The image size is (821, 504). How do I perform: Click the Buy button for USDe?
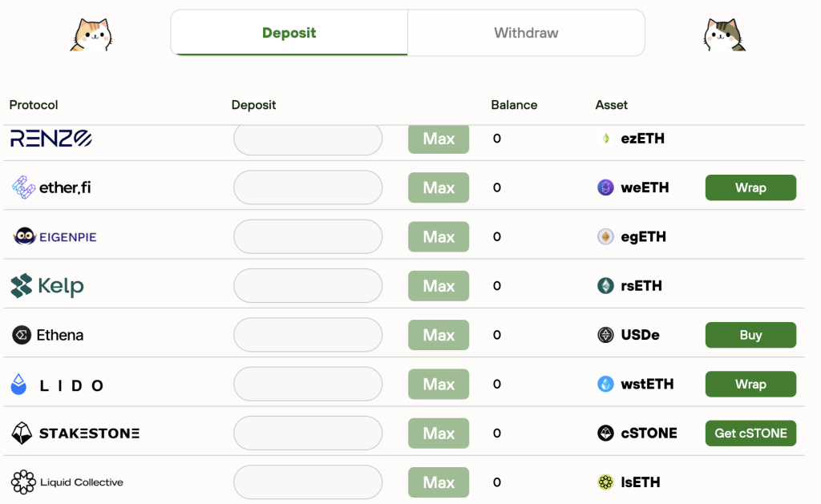[750, 335]
